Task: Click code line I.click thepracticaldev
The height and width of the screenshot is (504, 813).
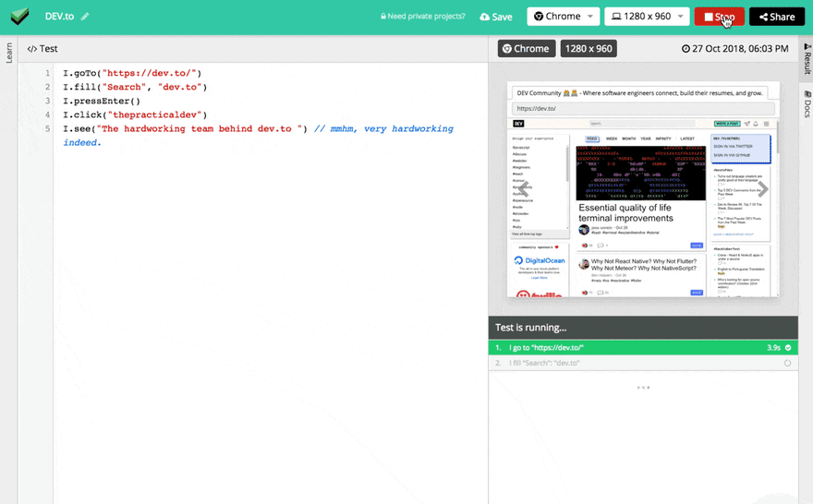Action: 135,115
